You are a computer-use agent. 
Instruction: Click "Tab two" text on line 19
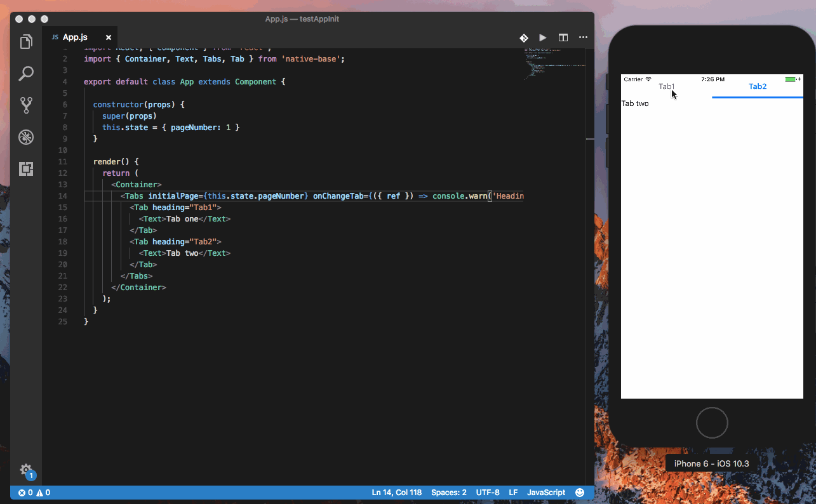point(182,253)
